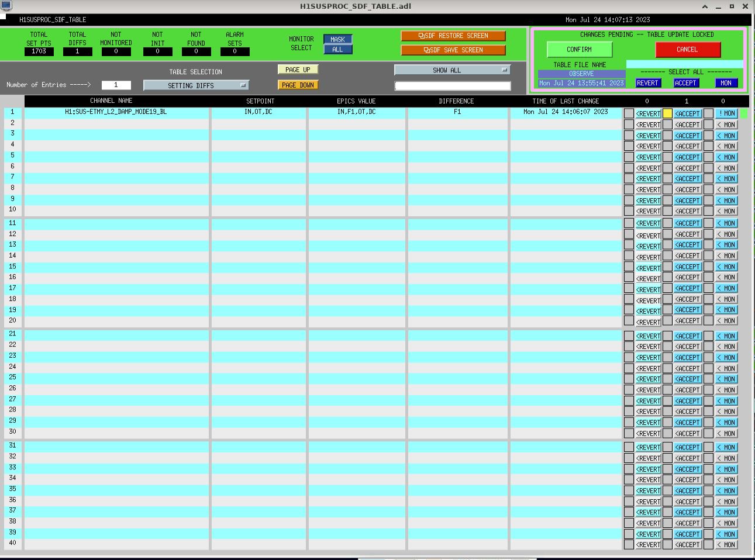The height and width of the screenshot is (560, 755).
Task: Shade the window using the title bar up-arrow
Action: 705,6
